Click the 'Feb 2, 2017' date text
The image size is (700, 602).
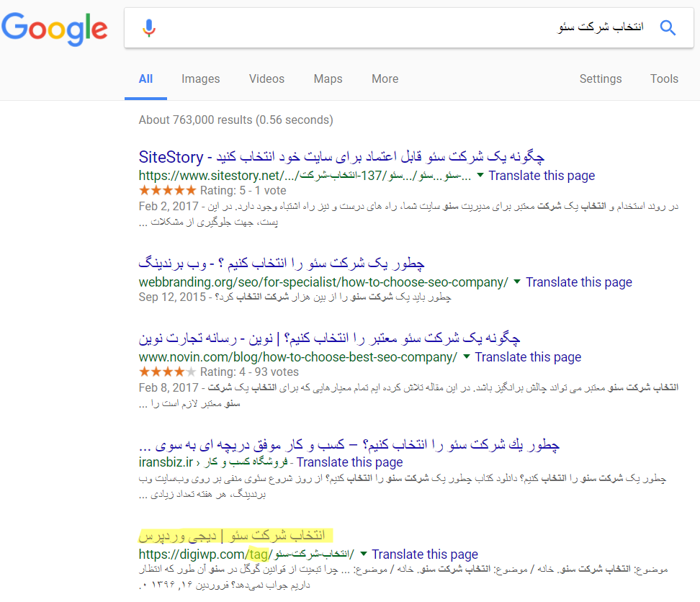coord(169,206)
